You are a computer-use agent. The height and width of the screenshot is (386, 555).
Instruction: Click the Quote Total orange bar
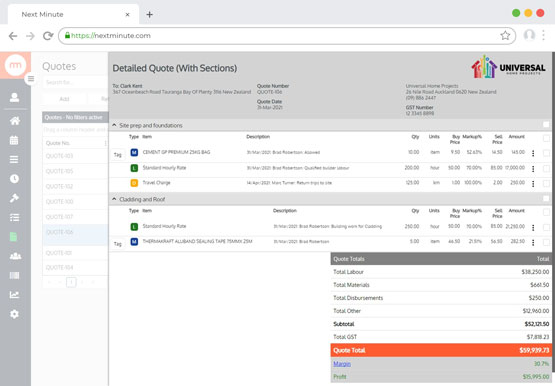click(441, 350)
